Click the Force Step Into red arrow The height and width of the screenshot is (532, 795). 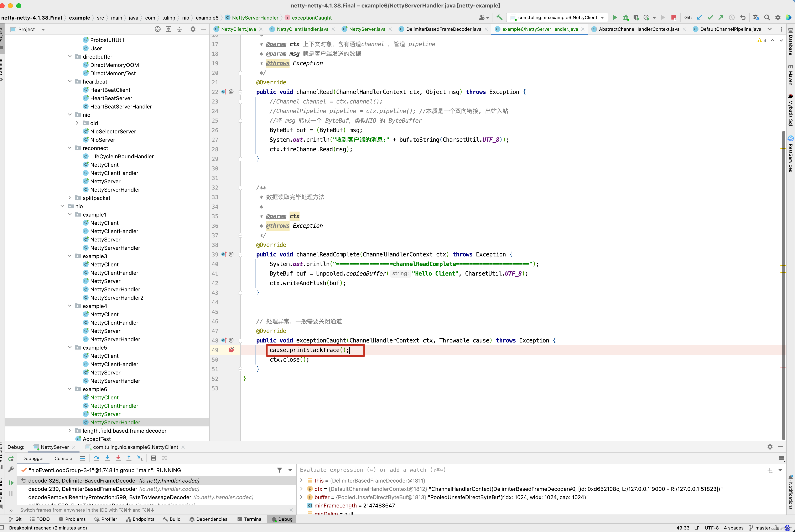(x=118, y=458)
